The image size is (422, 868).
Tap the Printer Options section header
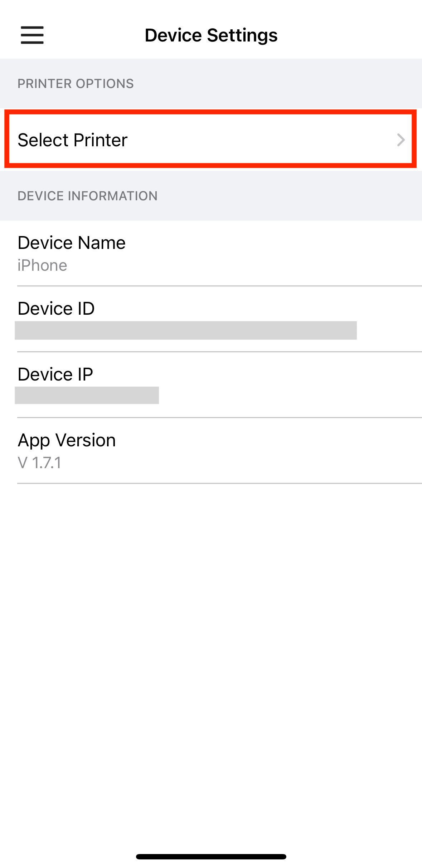tap(76, 84)
